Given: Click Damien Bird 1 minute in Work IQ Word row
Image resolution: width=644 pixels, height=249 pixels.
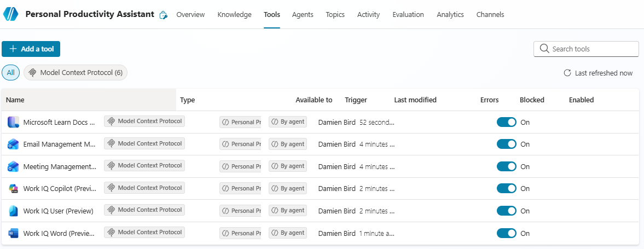Looking at the screenshot, I should [x=357, y=233].
